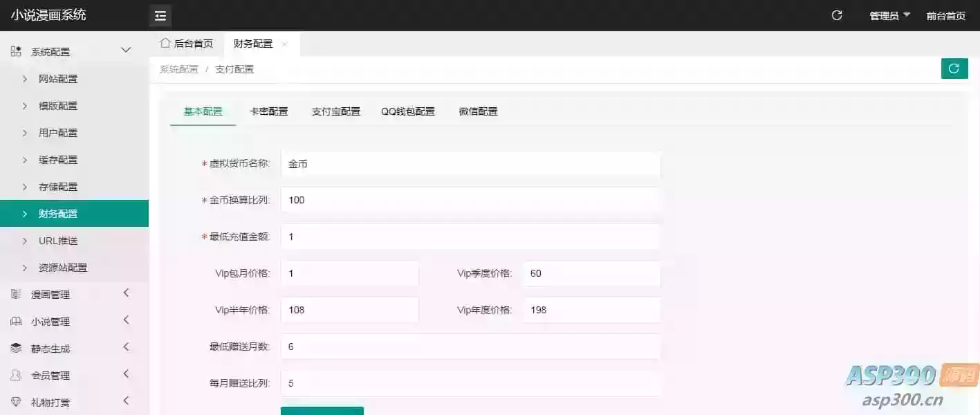Viewport: 980px width, 415px height.
Task: Select the 静态生成 icon in the sidebar
Action: pyautogui.click(x=15, y=347)
